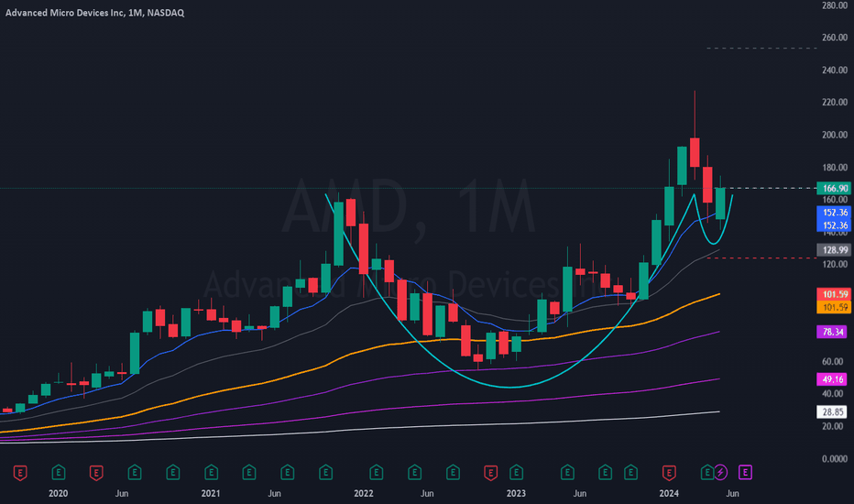
Task: Click the 2021 time axis label
Action: point(211,493)
